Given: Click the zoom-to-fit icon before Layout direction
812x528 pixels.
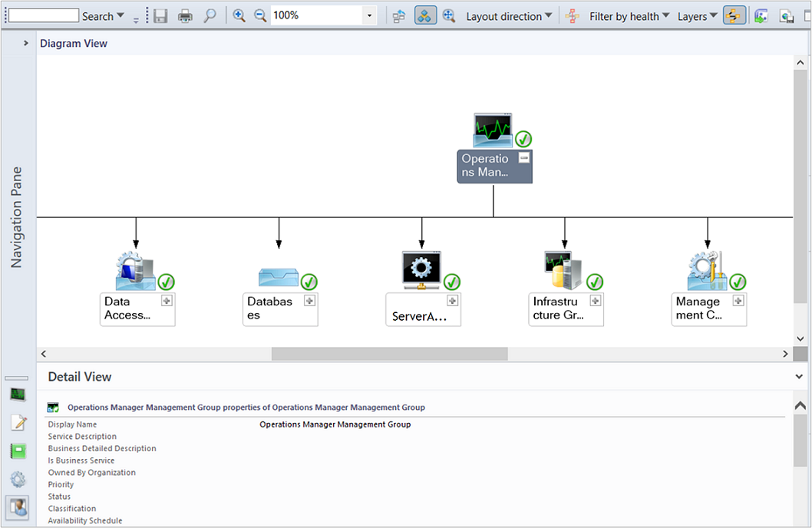Looking at the screenshot, I should (x=448, y=16).
